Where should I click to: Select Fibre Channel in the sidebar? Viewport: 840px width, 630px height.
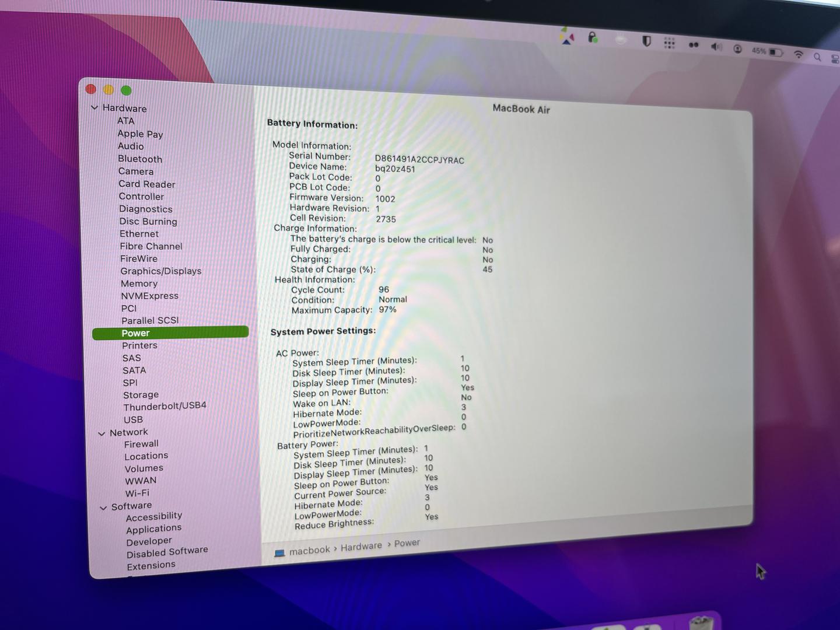[x=151, y=246]
